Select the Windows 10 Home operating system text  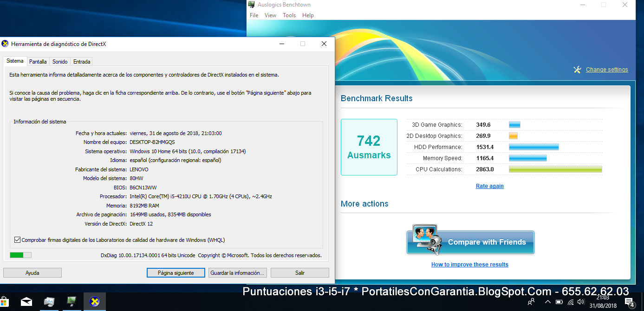188,151
